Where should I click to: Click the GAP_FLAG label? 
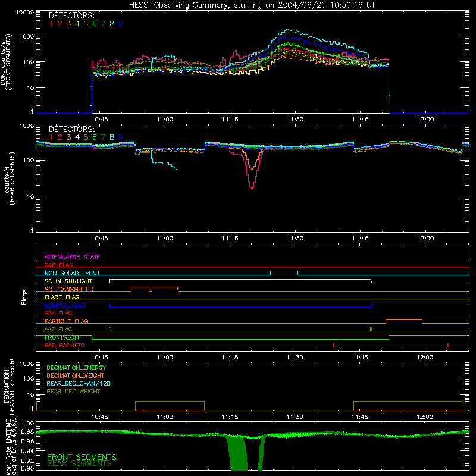tap(58, 265)
